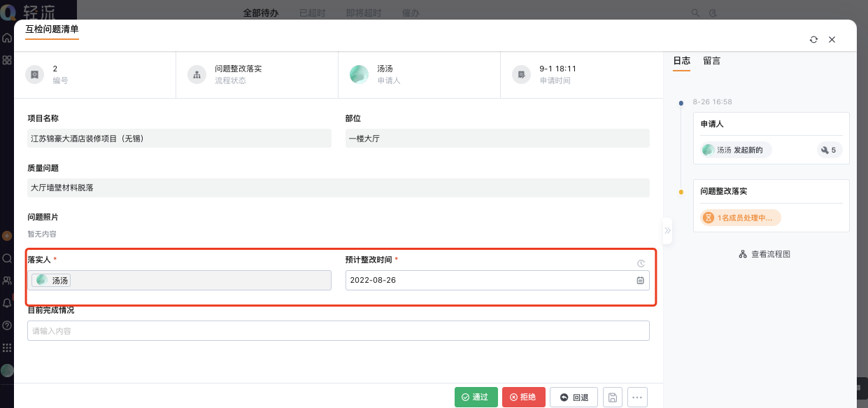Click the home icon in left sidebar
The image size is (868, 408).
[7, 38]
